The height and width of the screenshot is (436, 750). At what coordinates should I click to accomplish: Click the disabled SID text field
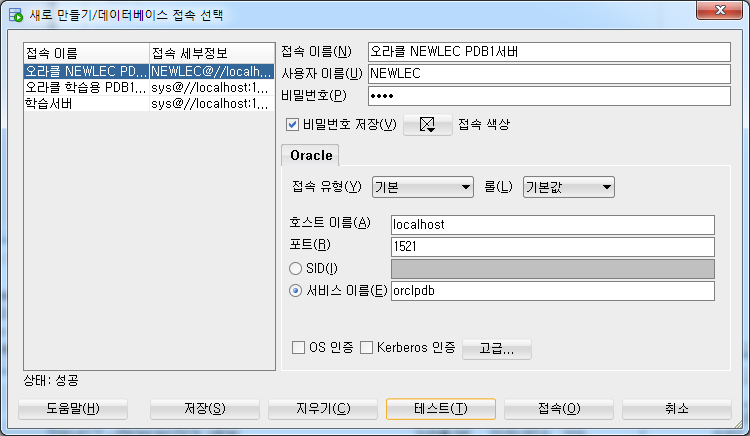coord(552,269)
